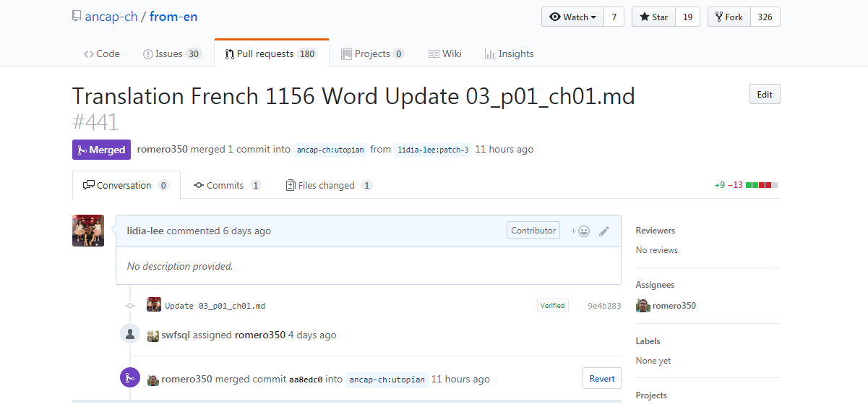Click the assignment person icon in the timeline
The width and height of the screenshot is (868, 407).
point(130,333)
